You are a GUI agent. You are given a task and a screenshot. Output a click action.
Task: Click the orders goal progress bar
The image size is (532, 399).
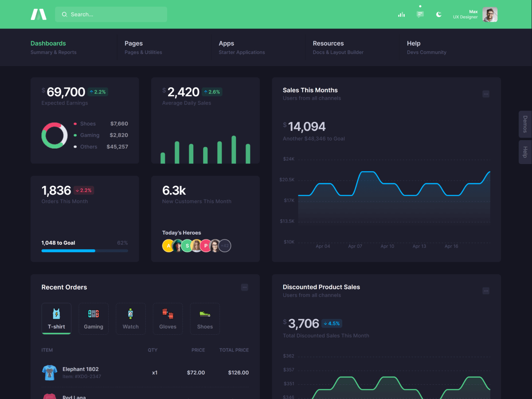pyautogui.click(x=85, y=251)
